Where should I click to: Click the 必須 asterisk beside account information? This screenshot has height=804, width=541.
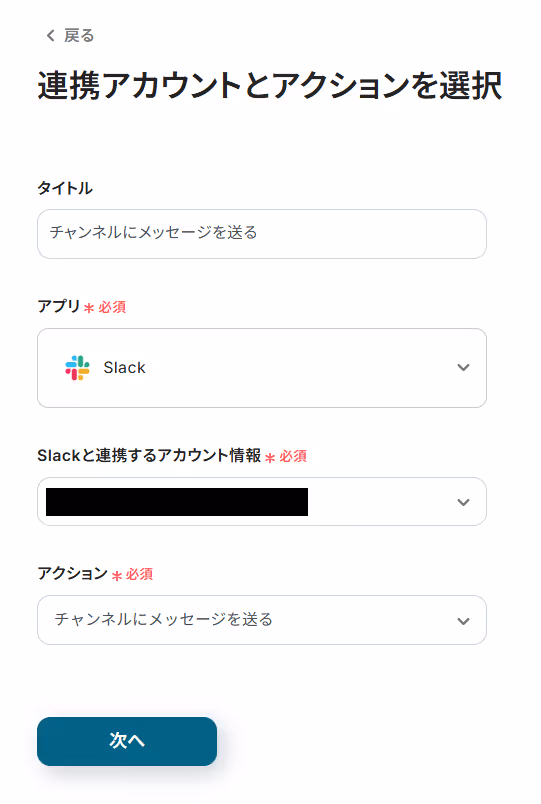click(x=270, y=457)
